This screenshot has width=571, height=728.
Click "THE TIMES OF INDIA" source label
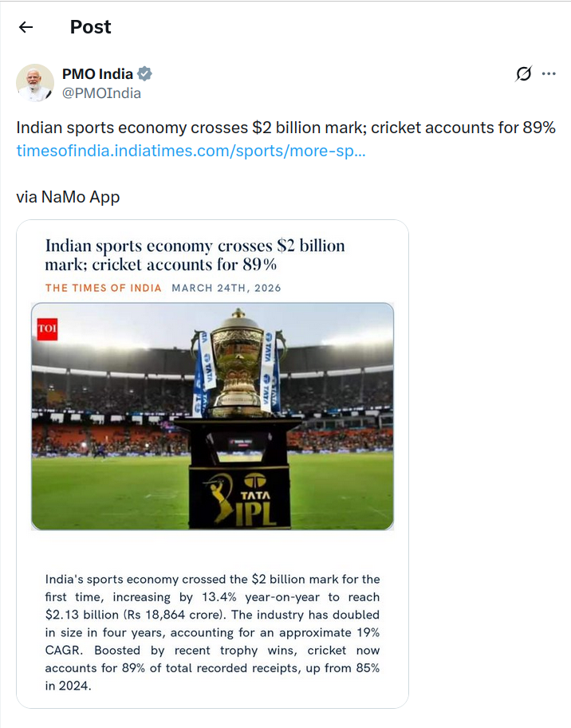pyautogui.click(x=103, y=288)
